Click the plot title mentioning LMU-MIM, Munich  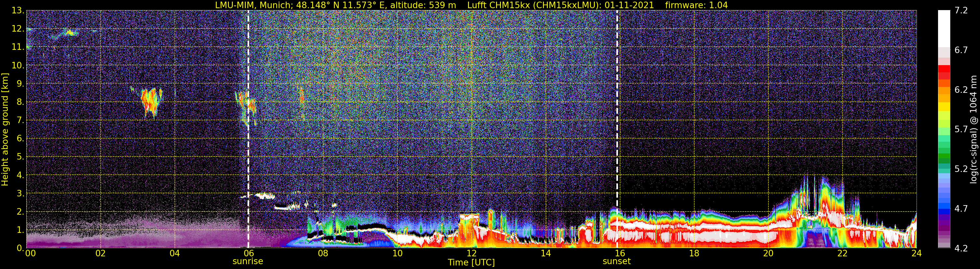[x=471, y=5]
